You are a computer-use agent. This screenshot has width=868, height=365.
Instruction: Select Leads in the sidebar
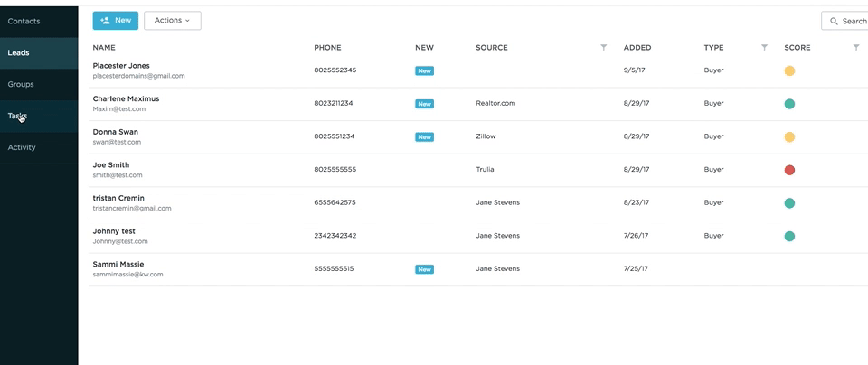[39, 53]
